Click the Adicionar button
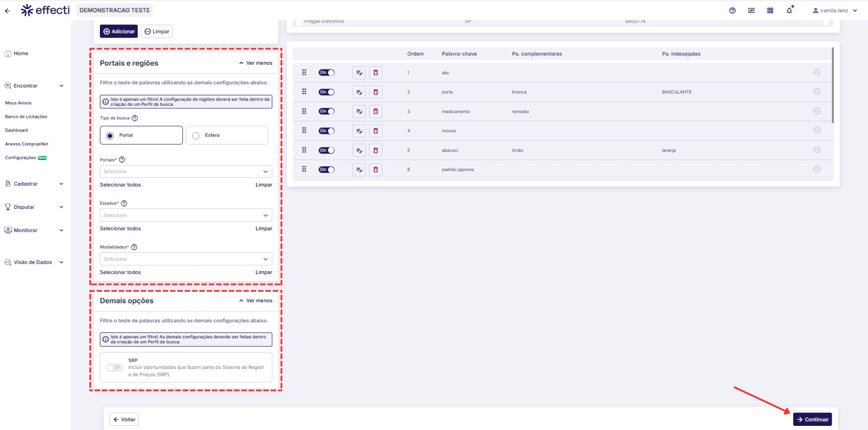868x430 pixels. [x=119, y=32]
